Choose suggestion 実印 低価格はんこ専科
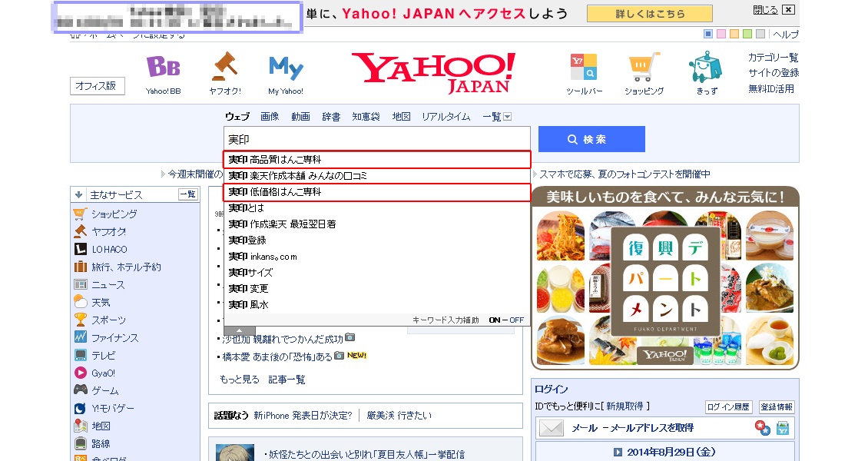This screenshot has height=461, width=868. tap(377, 192)
